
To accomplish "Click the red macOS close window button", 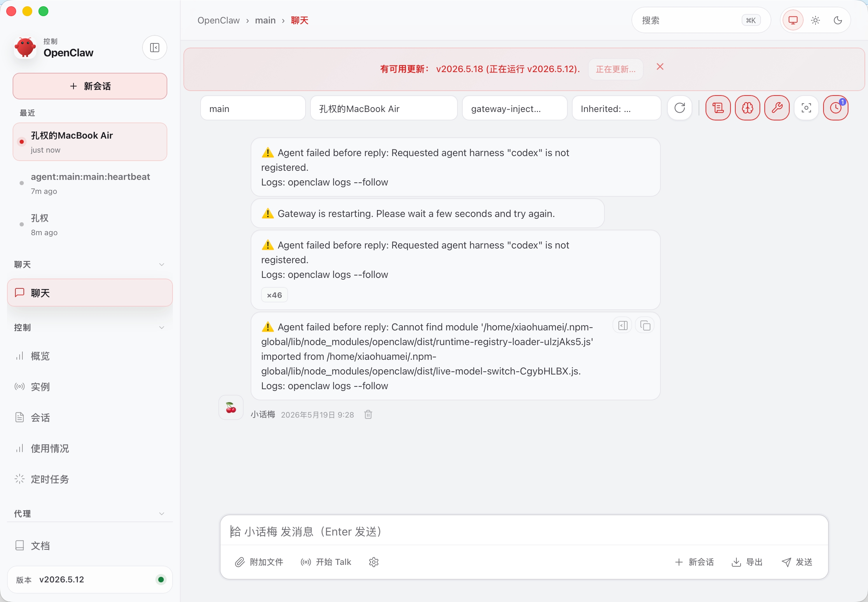I will [11, 11].
